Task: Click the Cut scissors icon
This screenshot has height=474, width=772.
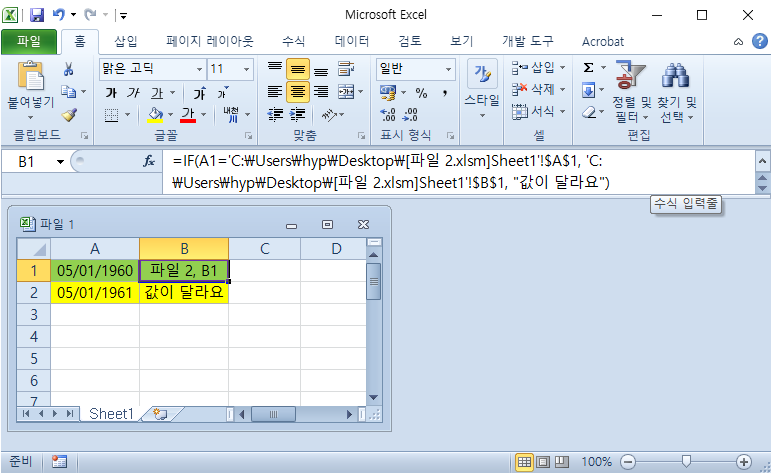Action: tap(68, 69)
